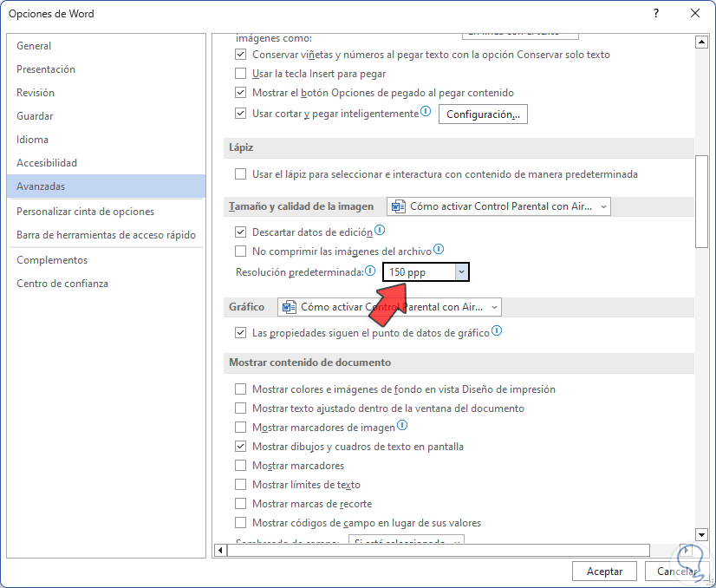This screenshot has width=716, height=588.
Task: Click the horizontal scrollbar thumb
Action: click(439, 550)
